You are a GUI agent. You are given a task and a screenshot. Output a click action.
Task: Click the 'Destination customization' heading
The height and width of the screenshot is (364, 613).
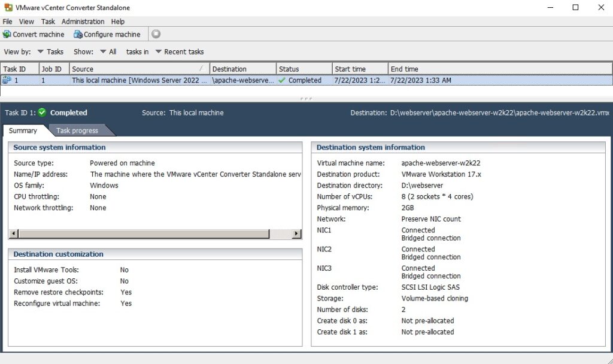coord(58,254)
